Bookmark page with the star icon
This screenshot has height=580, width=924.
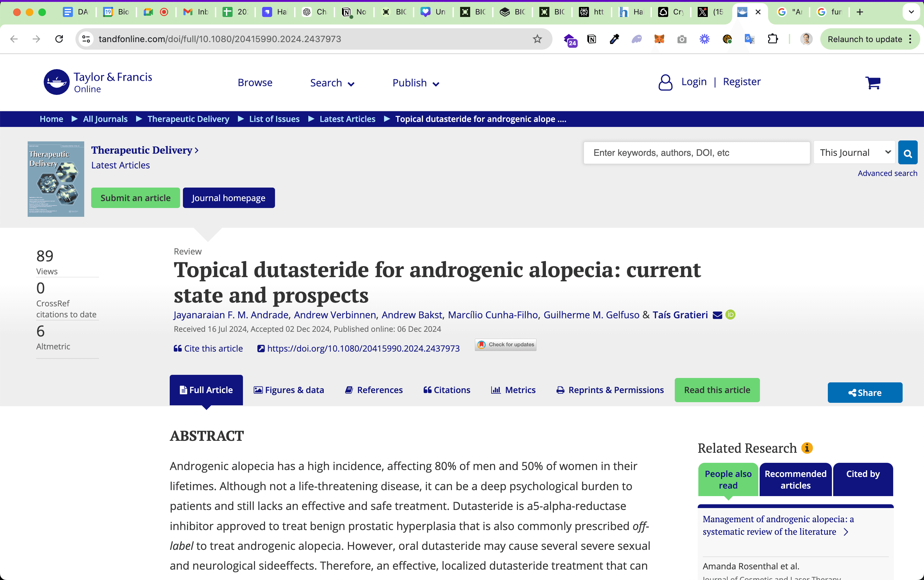tap(537, 39)
